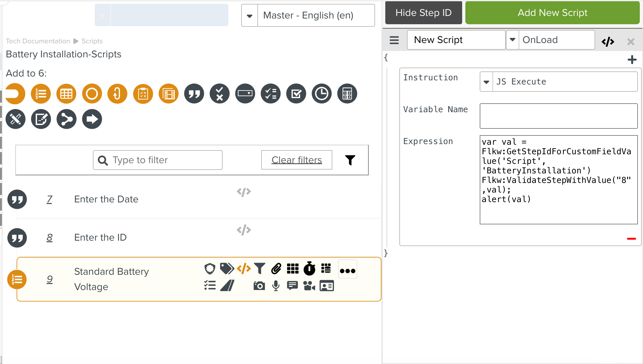The image size is (643, 364).
Task: Open the Scripts breadcrumb menu item
Action: 92,41
